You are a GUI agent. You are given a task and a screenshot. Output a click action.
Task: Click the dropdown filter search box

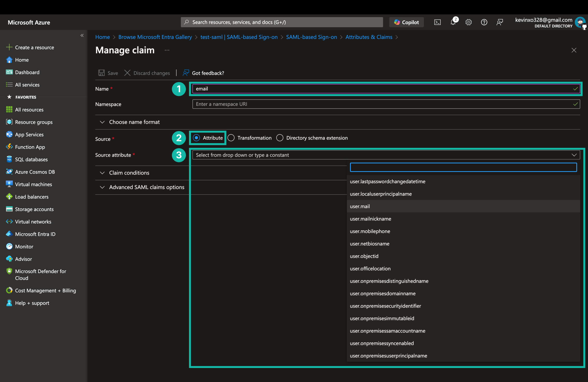point(463,167)
